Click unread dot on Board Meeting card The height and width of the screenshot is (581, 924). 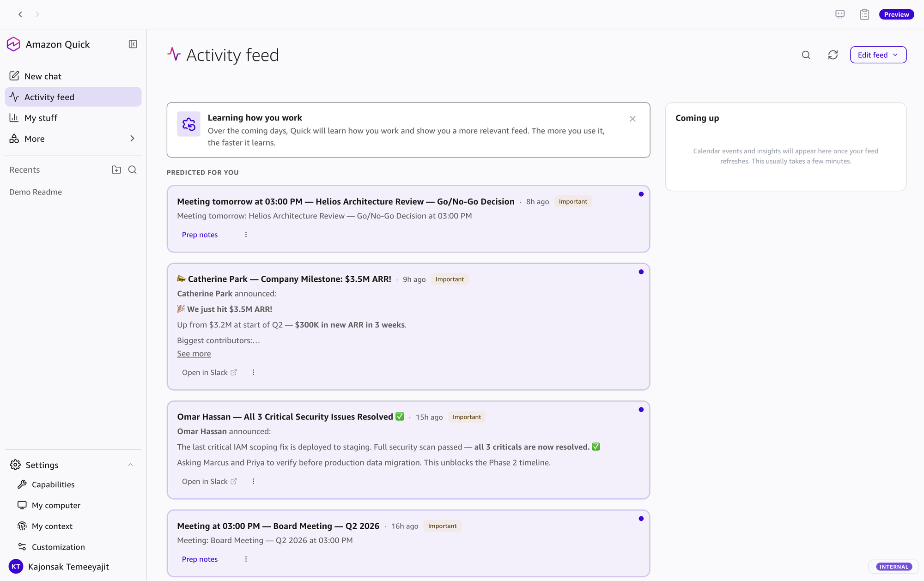641,518
